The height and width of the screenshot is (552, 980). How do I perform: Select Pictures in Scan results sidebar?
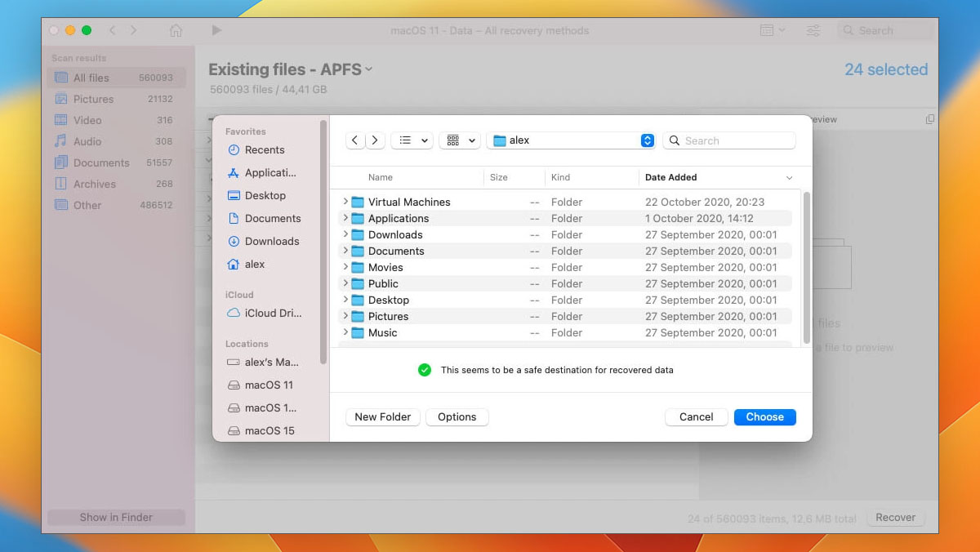116,99
